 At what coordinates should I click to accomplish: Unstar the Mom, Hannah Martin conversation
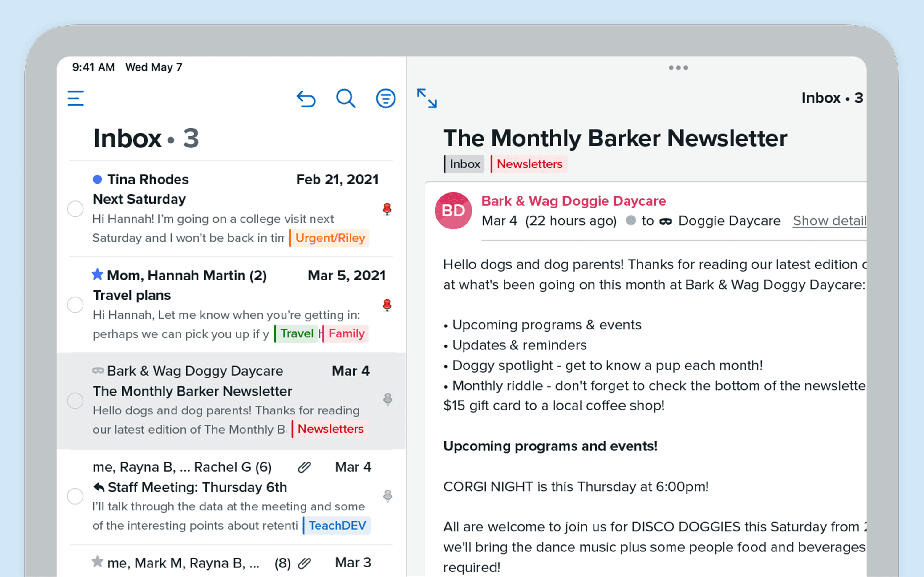click(98, 274)
